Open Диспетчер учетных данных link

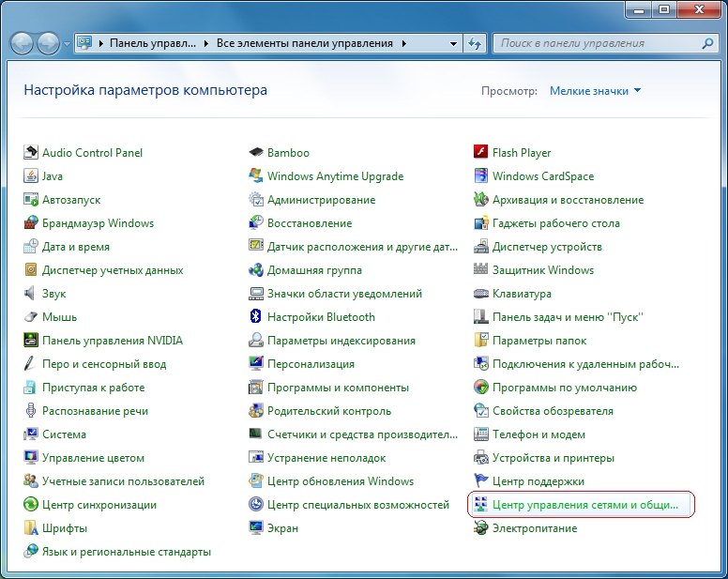pyautogui.click(x=113, y=270)
